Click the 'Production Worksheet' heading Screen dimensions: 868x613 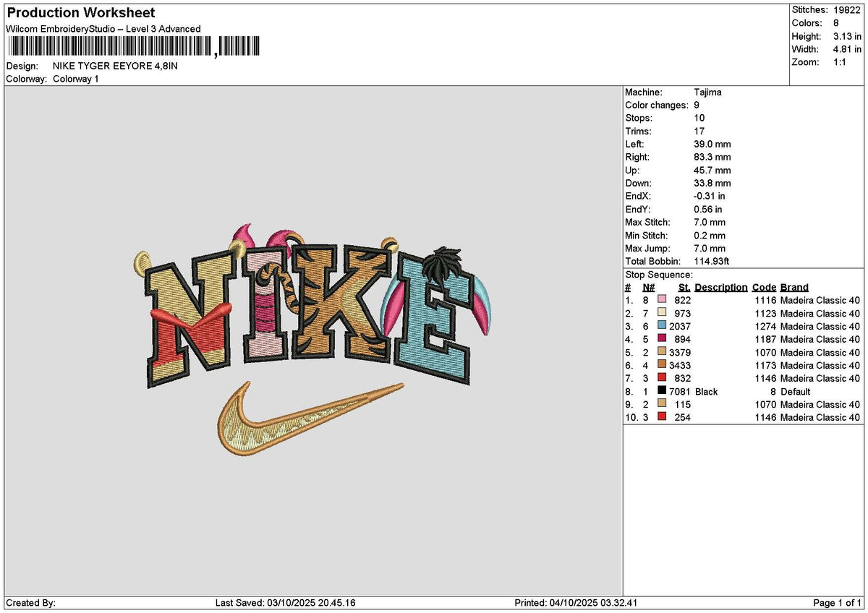click(x=80, y=13)
